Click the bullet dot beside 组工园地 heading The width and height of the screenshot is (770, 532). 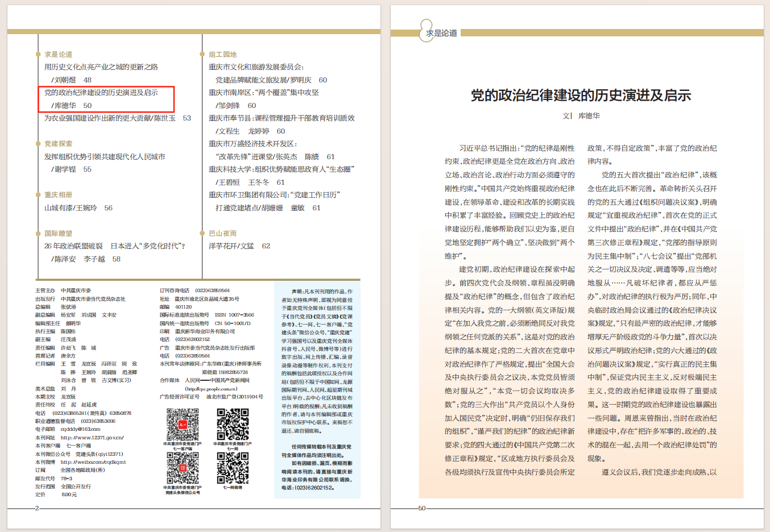tap(202, 55)
